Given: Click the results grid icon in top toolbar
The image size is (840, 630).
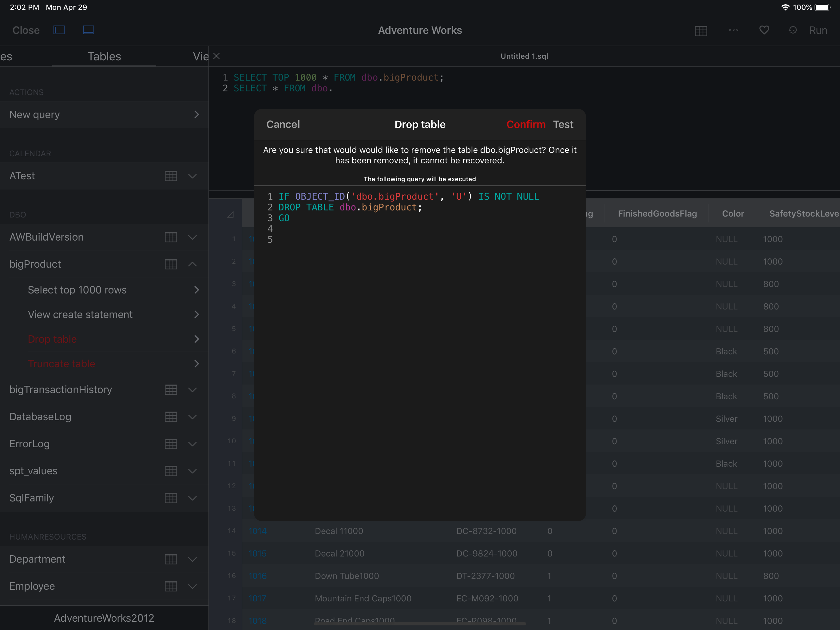Looking at the screenshot, I should (701, 31).
